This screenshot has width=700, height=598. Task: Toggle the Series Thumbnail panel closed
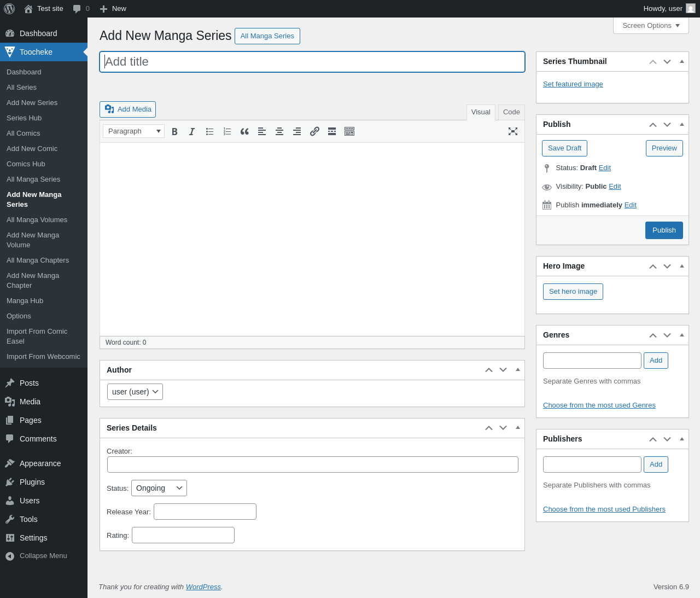point(682,61)
